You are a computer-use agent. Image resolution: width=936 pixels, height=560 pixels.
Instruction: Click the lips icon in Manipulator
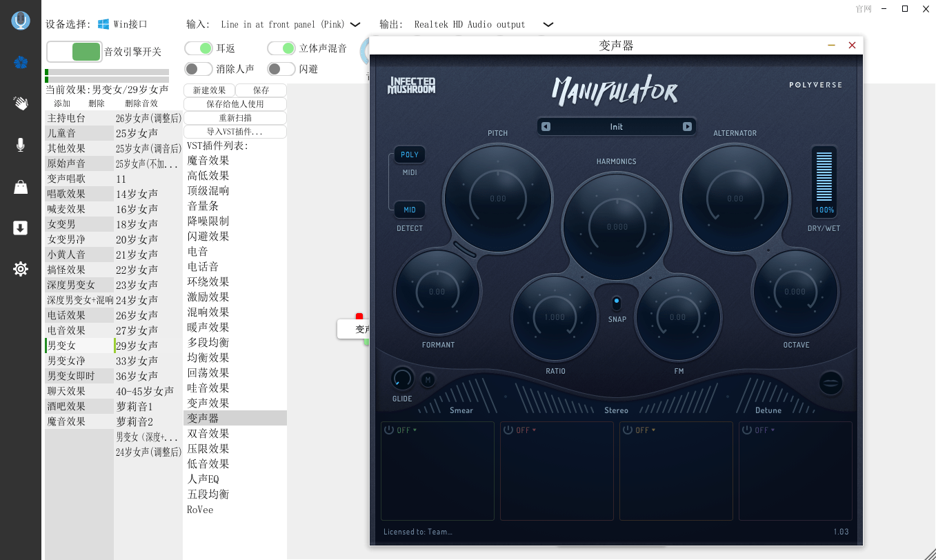coord(831,383)
